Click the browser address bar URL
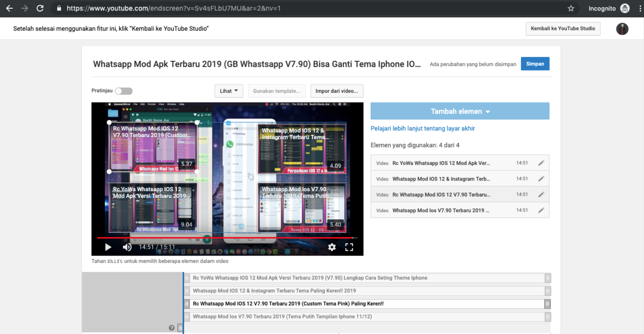Screen dimensions: 644x334 pyautogui.click(x=174, y=8)
